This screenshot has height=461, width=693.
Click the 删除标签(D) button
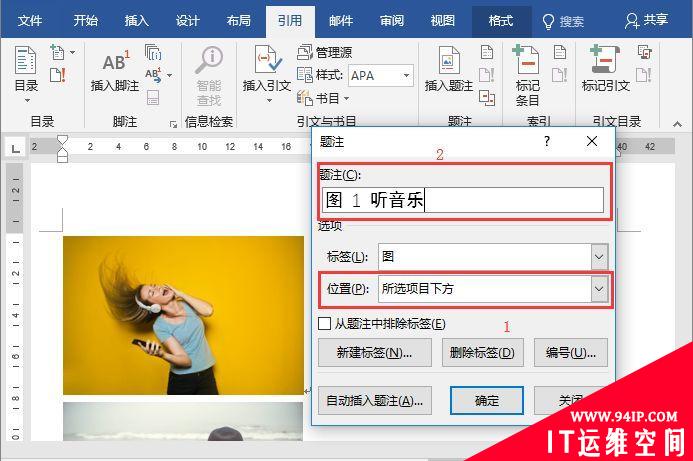coord(483,353)
